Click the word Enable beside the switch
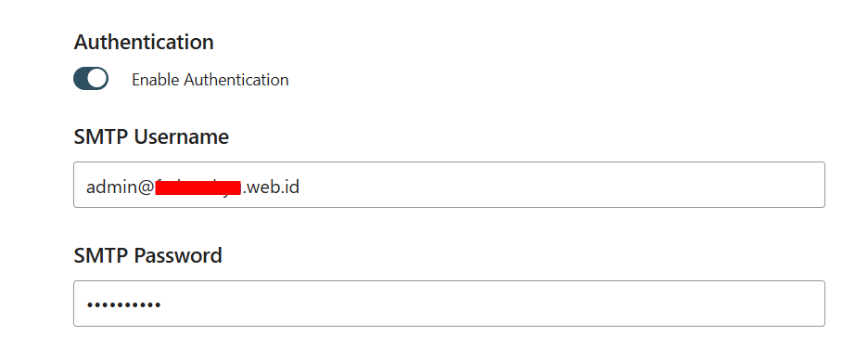Image resolution: width=868 pixels, height=362 pixels. point(155,80)
